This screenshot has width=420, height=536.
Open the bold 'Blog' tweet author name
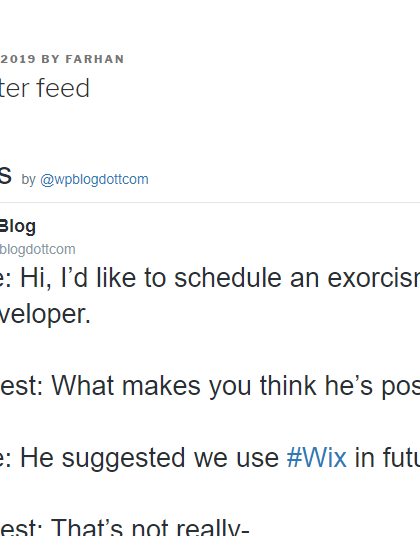(18, 227)
